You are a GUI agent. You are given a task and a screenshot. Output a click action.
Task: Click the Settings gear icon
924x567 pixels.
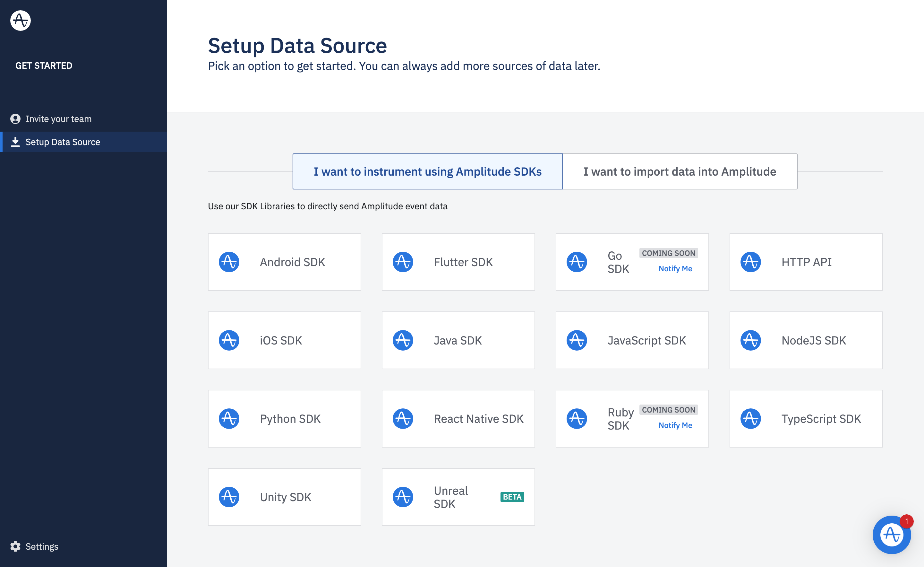coord(15,546)
